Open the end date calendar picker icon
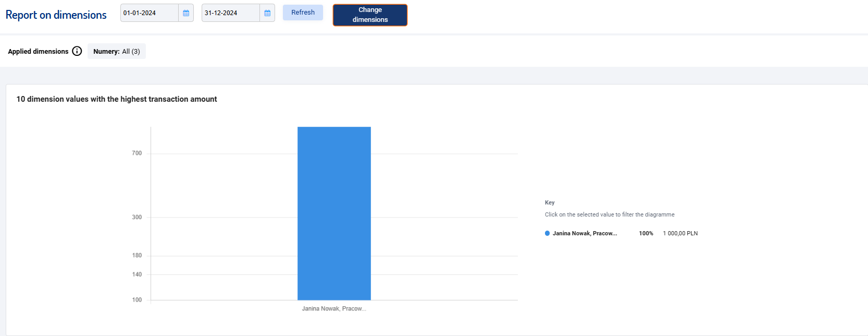This screenshot has width=868, height=336. click(x=267, y=13)
